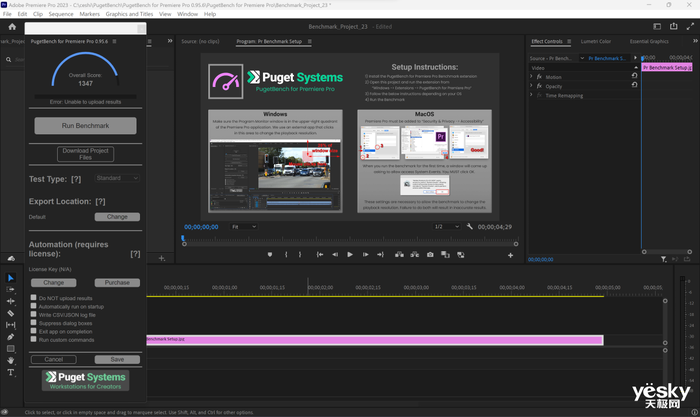The height and width of the screenshot is (417, 700).
Task: Step back one frame
Action: [x=335, y=254]
